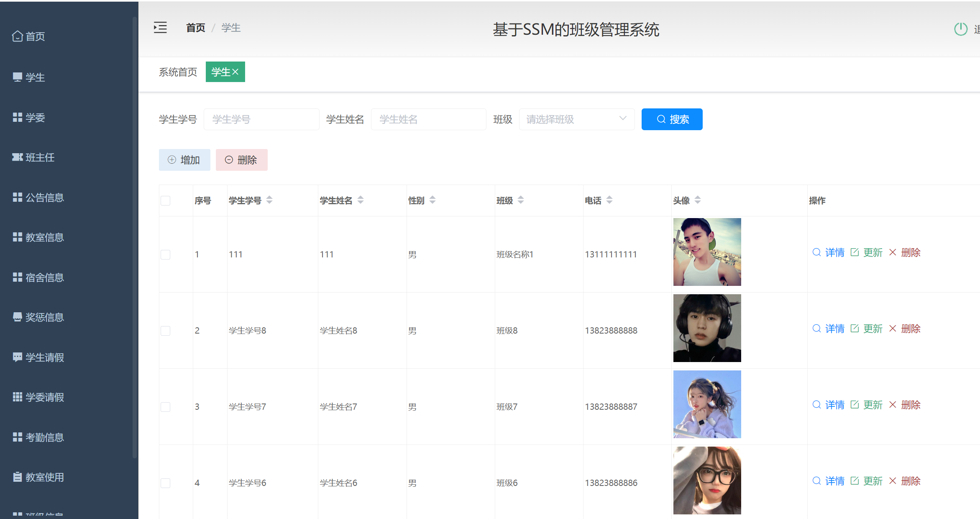
Task: Click the 学生姓名 search input field
Action: click(x=428, y=119)
